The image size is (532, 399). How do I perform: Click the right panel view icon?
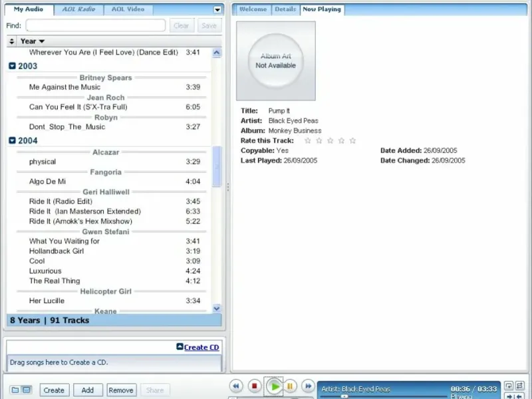pyautogui.click(x=27, y=390)
